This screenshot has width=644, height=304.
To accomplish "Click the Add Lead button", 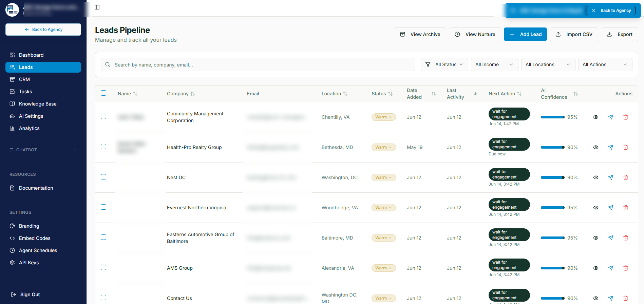I will [x=525, y=34].
